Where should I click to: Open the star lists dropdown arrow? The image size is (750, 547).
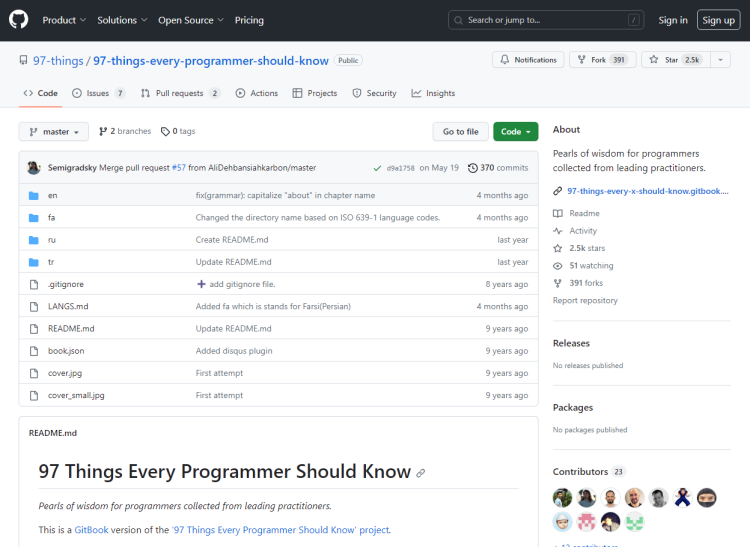click(x=720, y=60)
